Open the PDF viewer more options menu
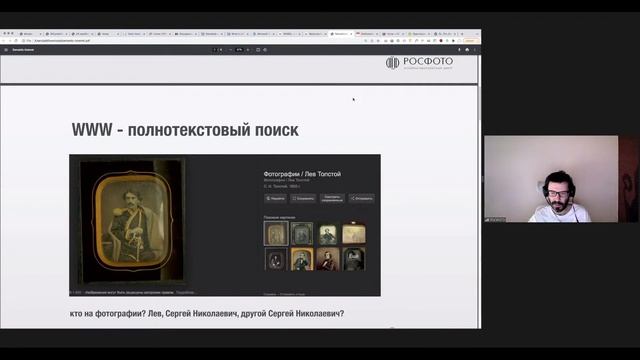This screenshot has width=640, height=360. click(x=474, y=50)
